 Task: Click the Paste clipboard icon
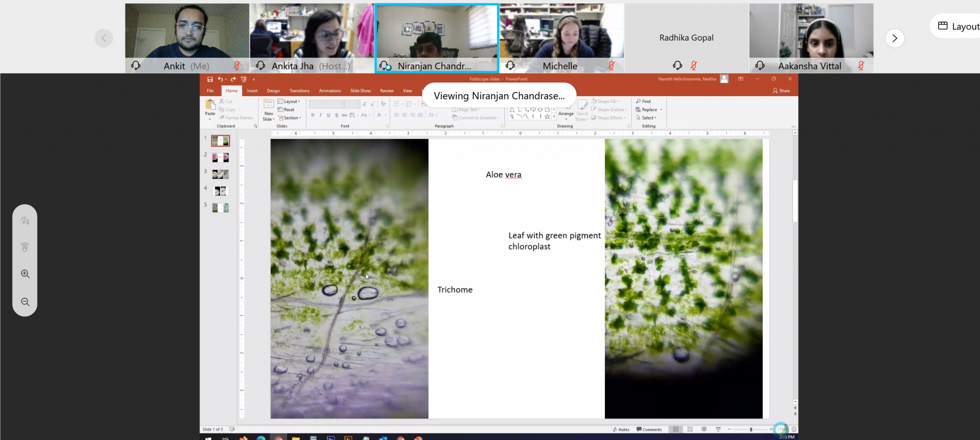(x=210, y=105)
